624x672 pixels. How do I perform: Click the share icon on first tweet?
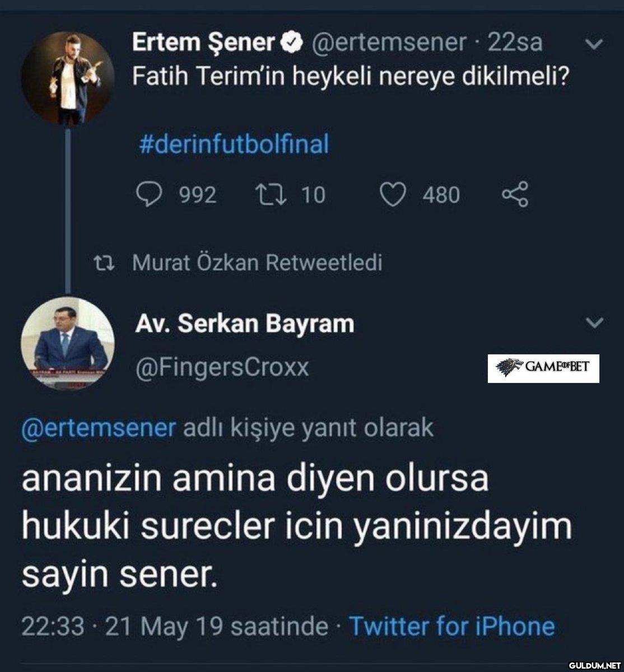pos(515,194)
